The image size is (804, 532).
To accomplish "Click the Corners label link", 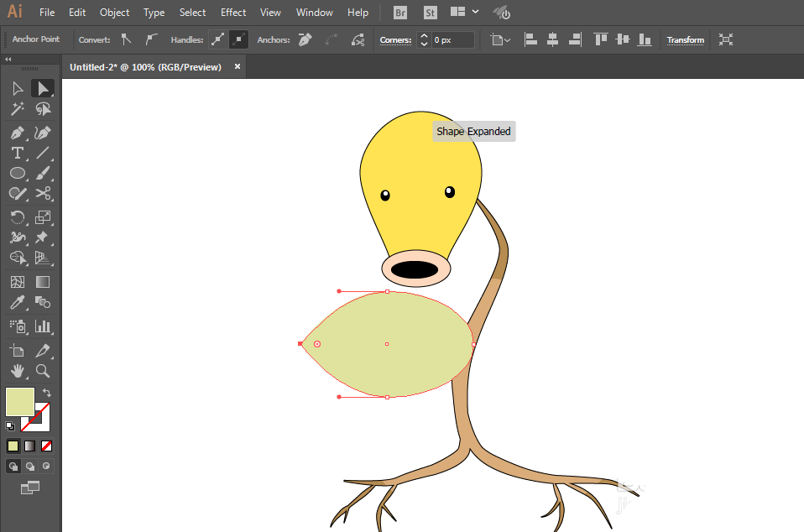I will click(395, 39).
